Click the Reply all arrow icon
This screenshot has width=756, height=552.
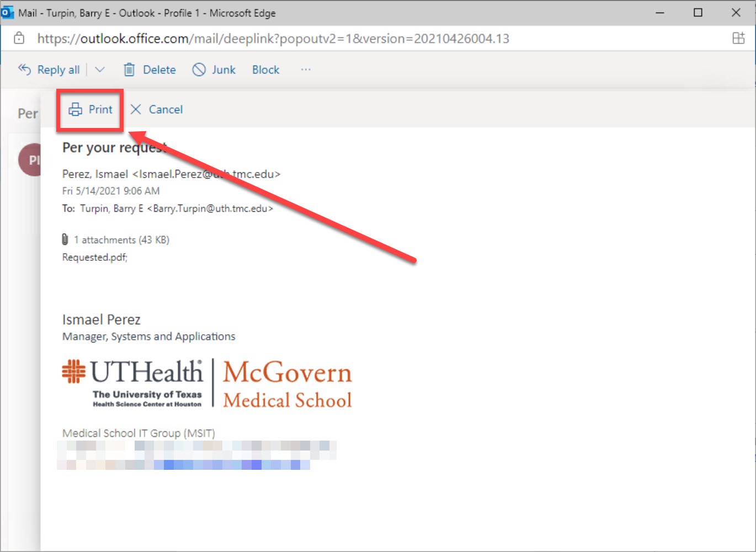click(24, 69)
